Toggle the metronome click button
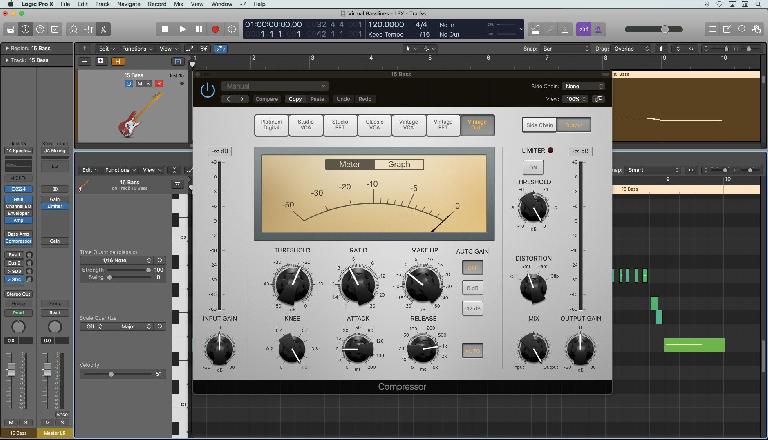Viewport: 768px width, 440px height. click(599, 29)
